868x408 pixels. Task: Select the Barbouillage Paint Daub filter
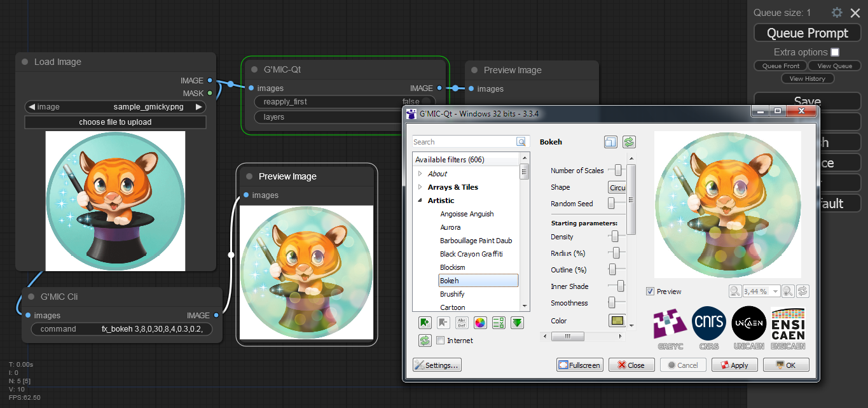476,241
